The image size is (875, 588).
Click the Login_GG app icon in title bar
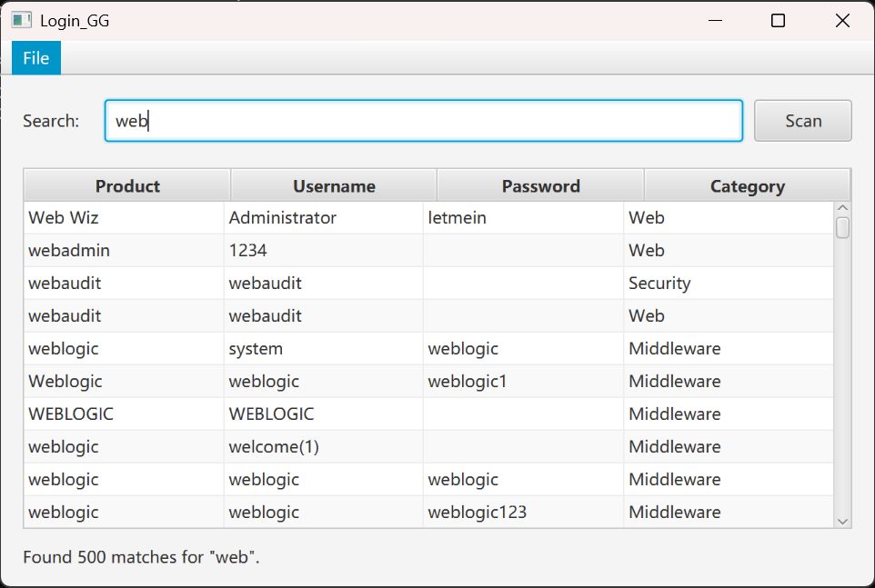(21, 21)
